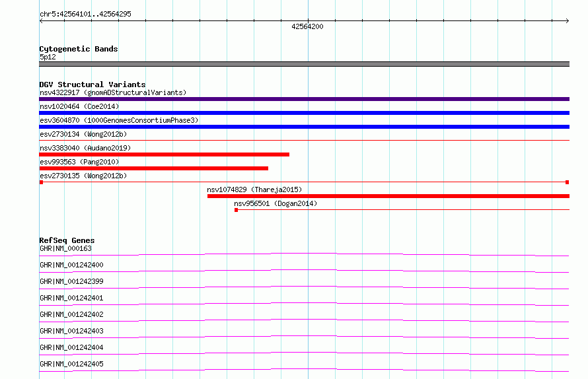The height and width of the screenshot is (379, 588).
Task: Click the left arrow of the coordinate ruler
Action: point(41,20)
